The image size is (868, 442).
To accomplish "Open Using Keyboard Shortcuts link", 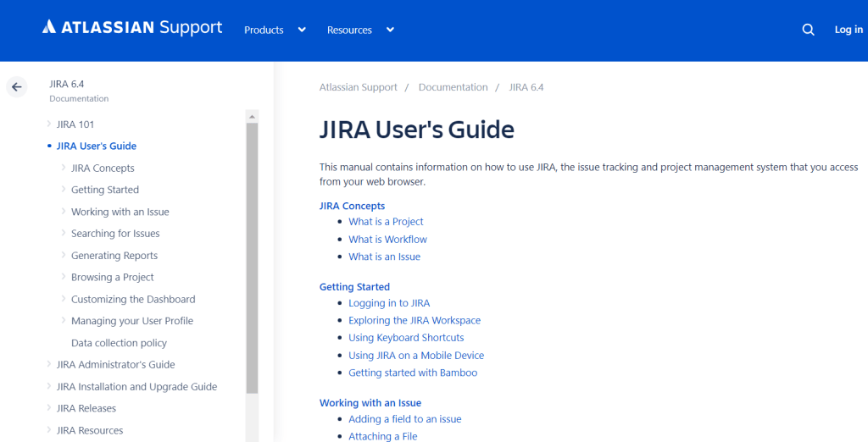I will coord(406,338).
